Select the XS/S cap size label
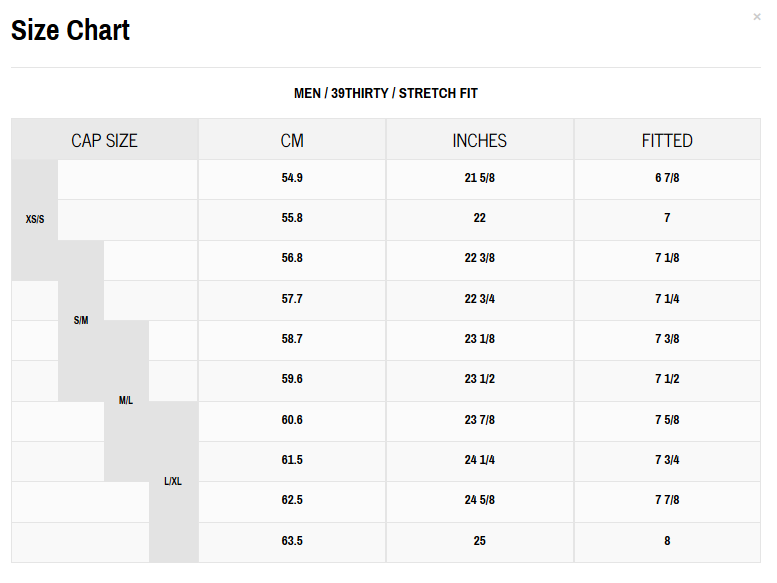Viewport: 777px width, 583px height. coord(35,218)
